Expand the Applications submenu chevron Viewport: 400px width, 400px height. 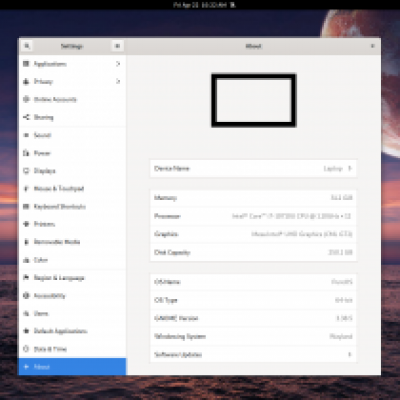118,64
